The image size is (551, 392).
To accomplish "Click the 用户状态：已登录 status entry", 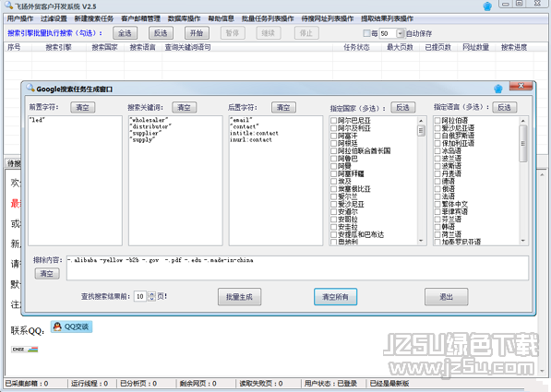I will (330, 384).
